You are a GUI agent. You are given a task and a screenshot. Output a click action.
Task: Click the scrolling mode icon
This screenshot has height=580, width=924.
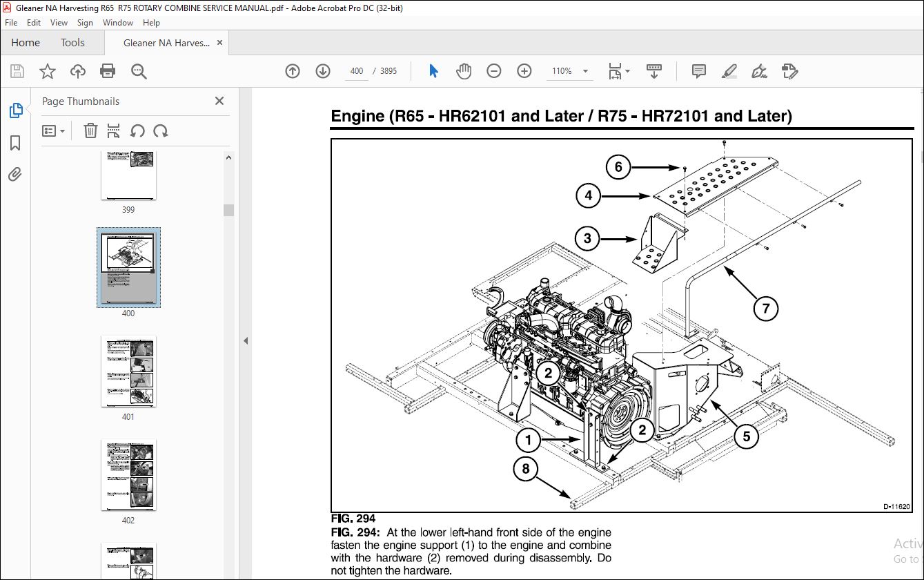tap(653, 71)
